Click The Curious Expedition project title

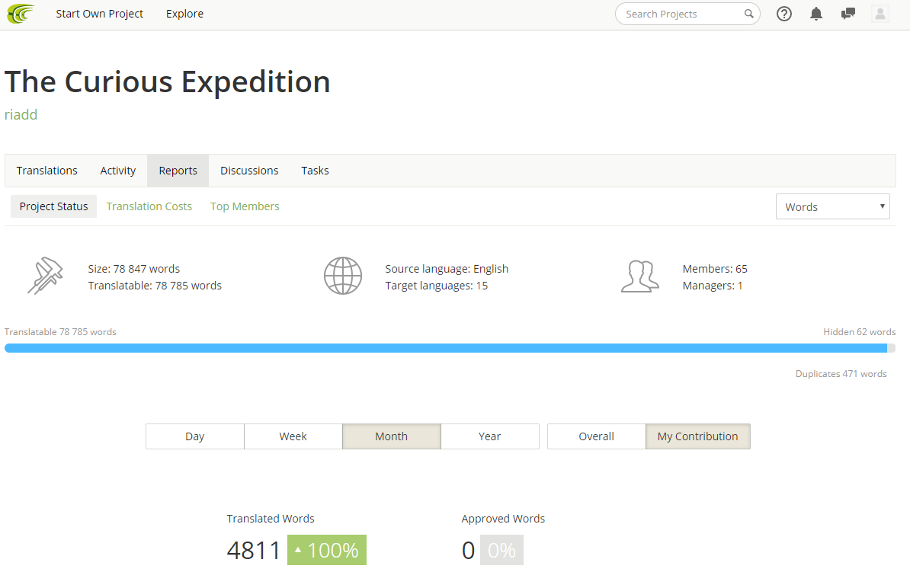click(x=168, y=81)
